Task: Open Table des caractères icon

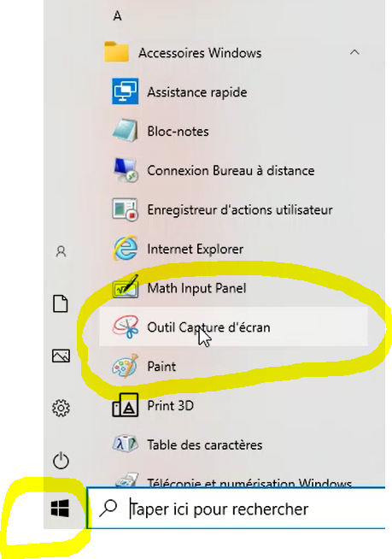Action: (125, 444)
